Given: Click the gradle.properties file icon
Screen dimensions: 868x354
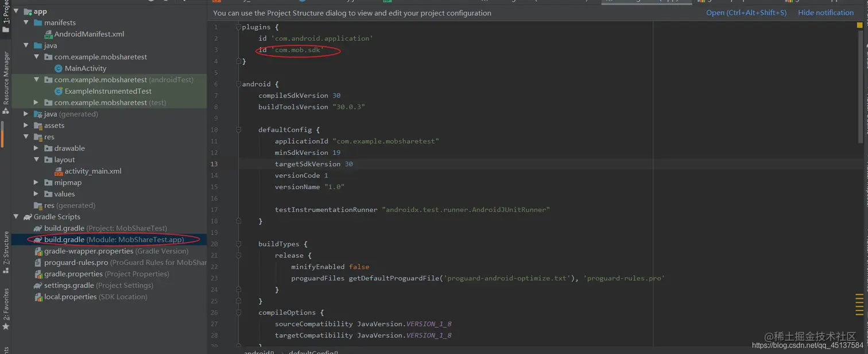Looking at the screenshot, I should coord(38,274).
